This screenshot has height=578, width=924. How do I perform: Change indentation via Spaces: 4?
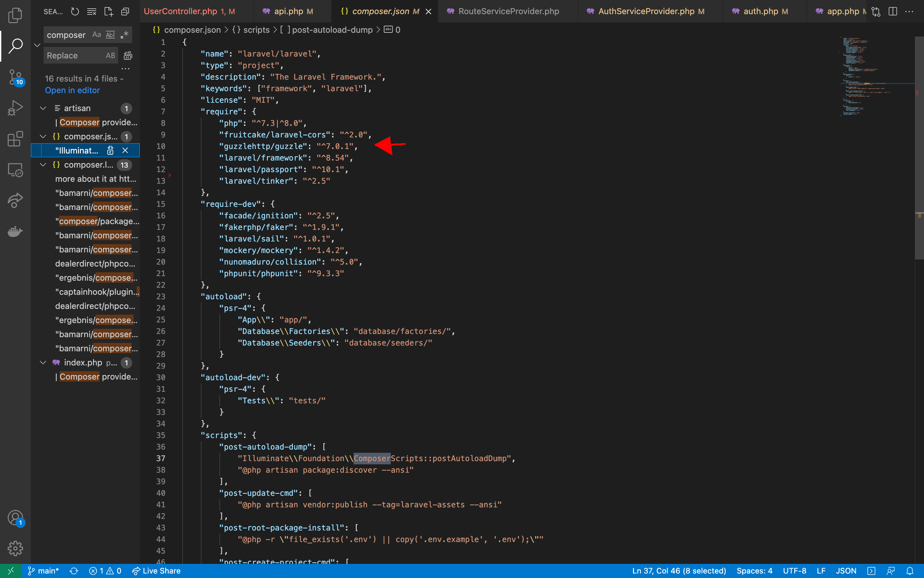[x=754, y=571]
